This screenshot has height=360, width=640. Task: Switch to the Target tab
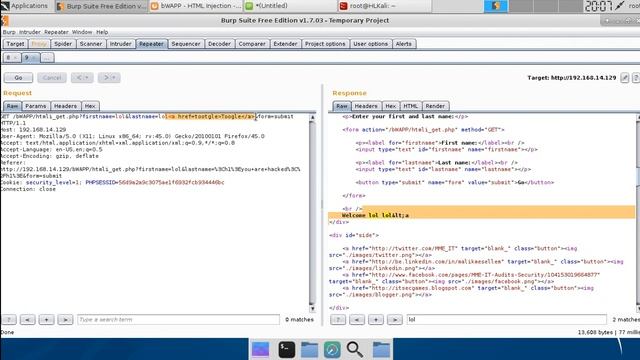click(16, 44)
